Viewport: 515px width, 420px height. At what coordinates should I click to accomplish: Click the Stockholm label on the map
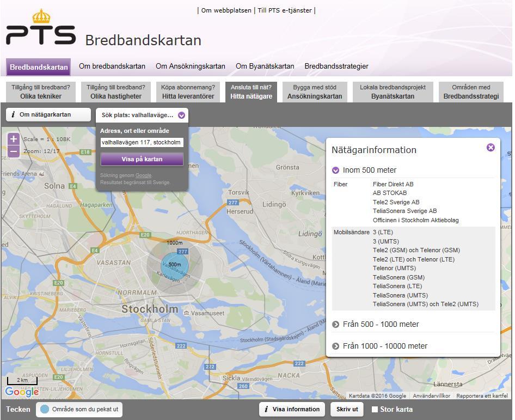pyautogui.click(x=150, y=309)
